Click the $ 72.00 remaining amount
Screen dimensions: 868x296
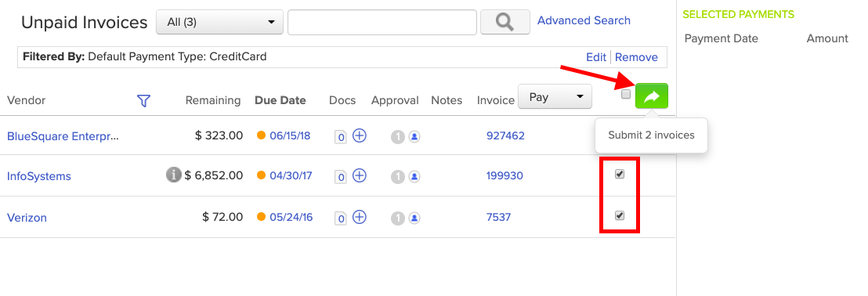point(222,218)
